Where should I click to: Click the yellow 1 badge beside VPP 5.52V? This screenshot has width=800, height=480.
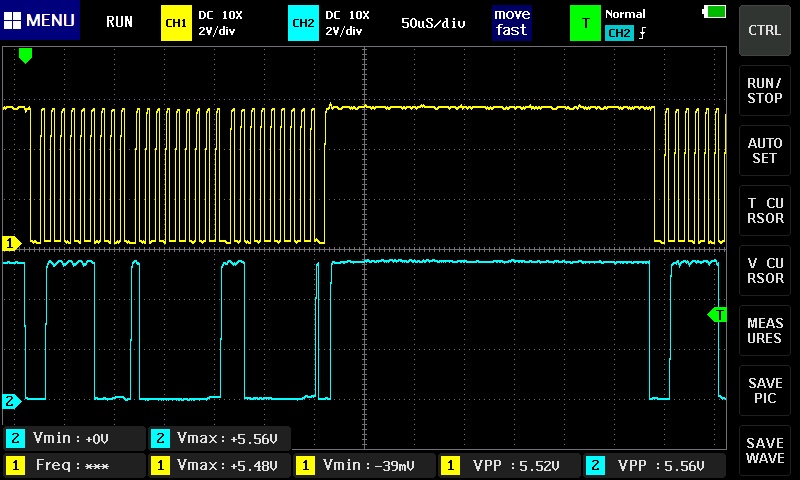[450, 465]
